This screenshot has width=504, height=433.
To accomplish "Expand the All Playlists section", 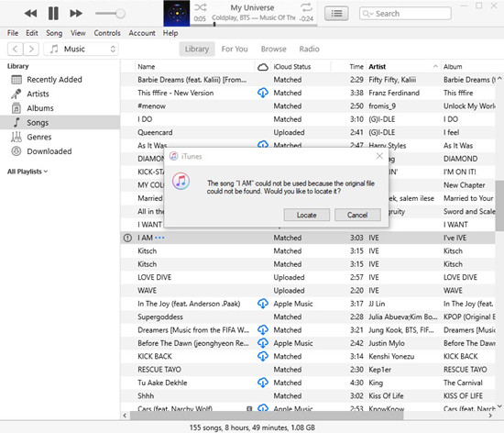I will (27, 172).
